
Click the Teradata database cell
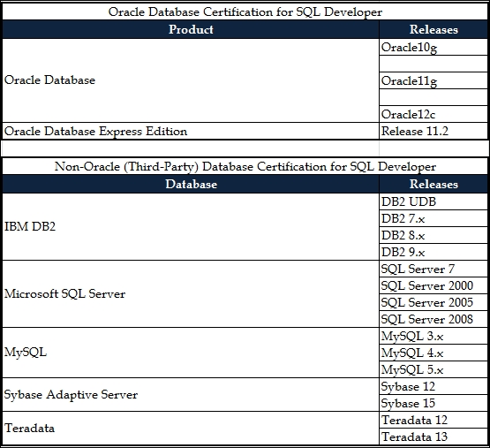pyautogui.click(x=191, y=428)
